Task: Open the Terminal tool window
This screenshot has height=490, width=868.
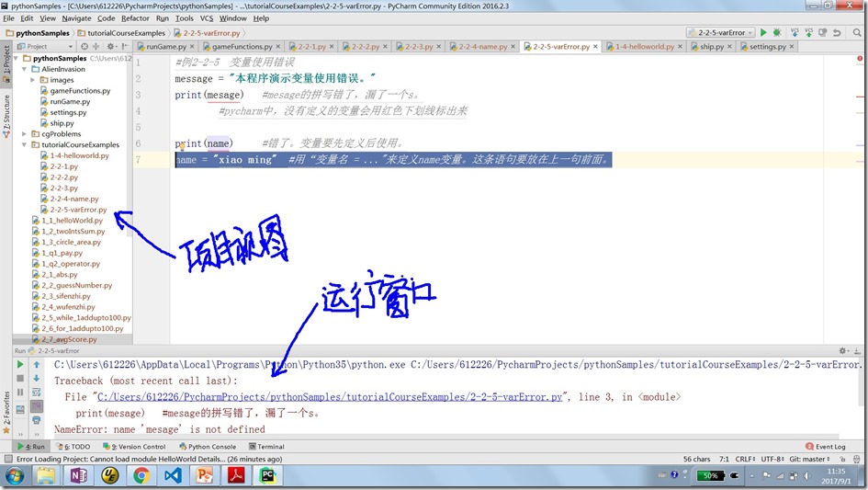Action: tap(266, 447)
